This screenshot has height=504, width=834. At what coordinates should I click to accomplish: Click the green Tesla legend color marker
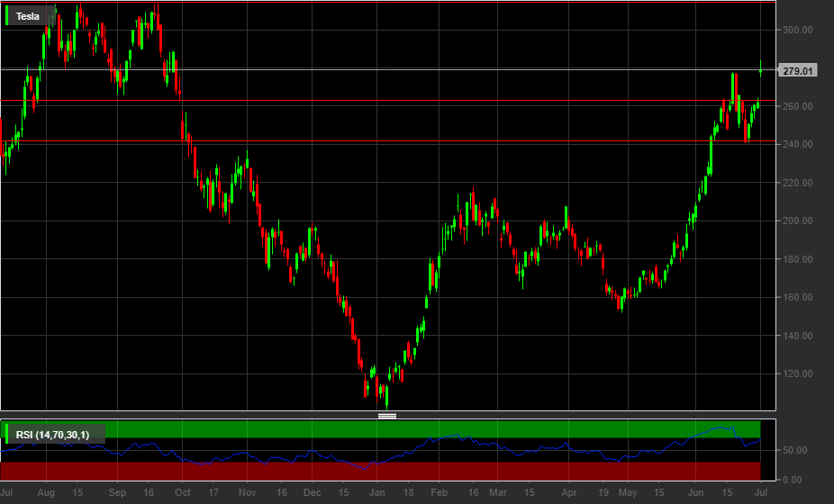point(7,16)
